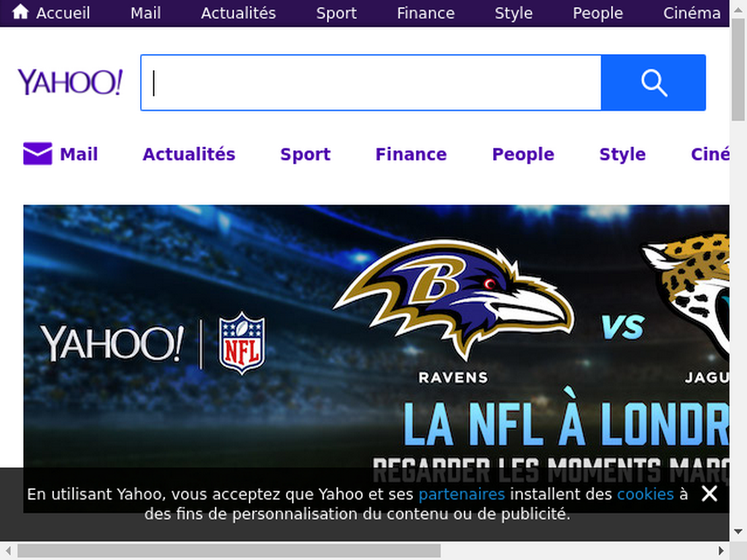Click the scroll-right arrow on the horizontal scrollbar
This screenshot has height=560, width=747.
point(721,551)
